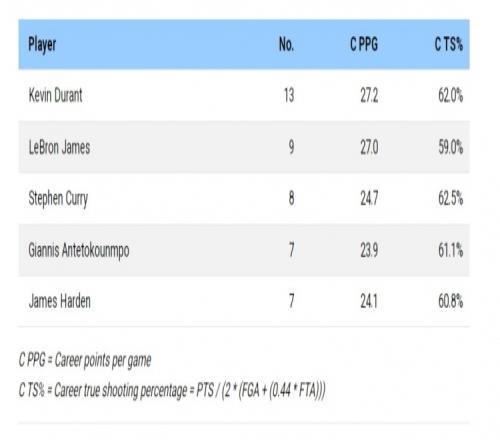Screen dimensions: 500x440
Task: Select Kevin Durant's 62.0% value
Action: click(451, 96)
